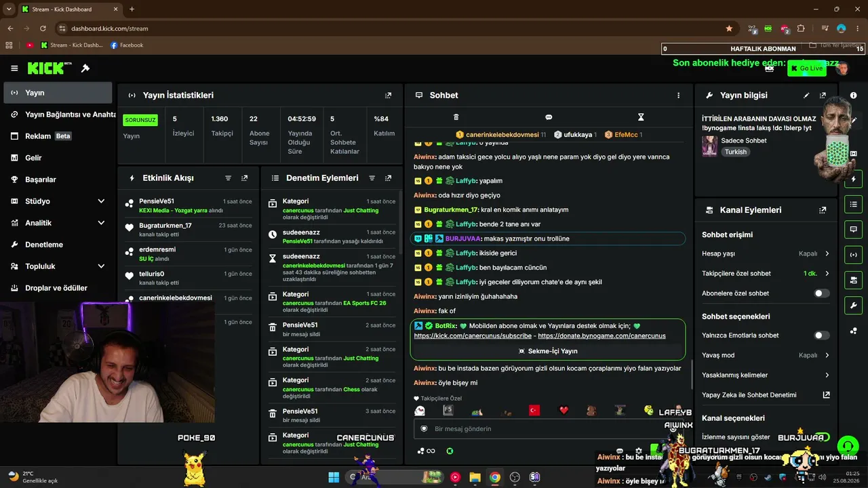Screen dimensions: 868x488
Task: Open Denetleme page
Action: tap(58, 245)
